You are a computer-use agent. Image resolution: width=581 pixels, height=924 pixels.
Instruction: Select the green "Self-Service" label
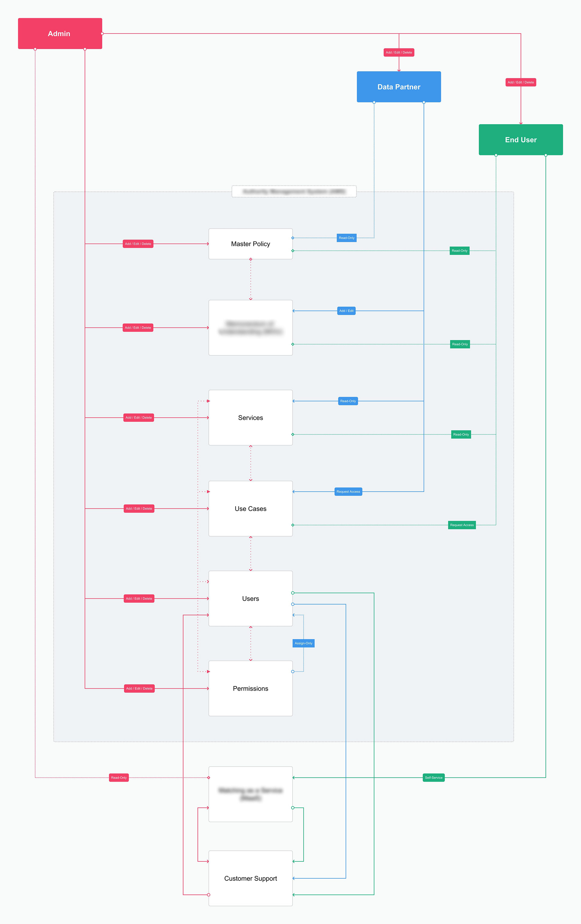[433, 777]
